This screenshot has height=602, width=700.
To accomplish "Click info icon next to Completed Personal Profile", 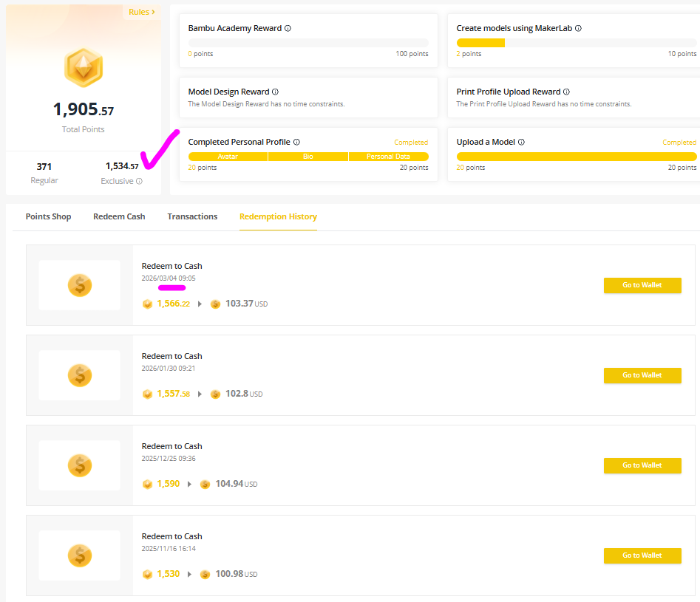I will [x=296, y=142].
